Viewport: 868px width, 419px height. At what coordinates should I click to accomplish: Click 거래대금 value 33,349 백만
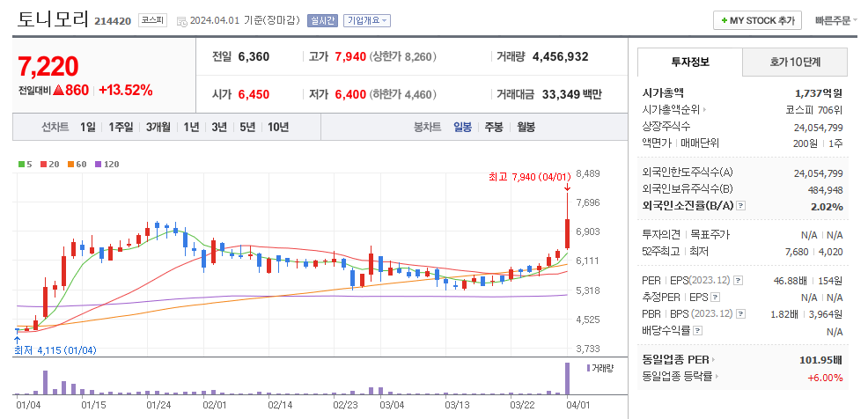[x=571, y=95]
